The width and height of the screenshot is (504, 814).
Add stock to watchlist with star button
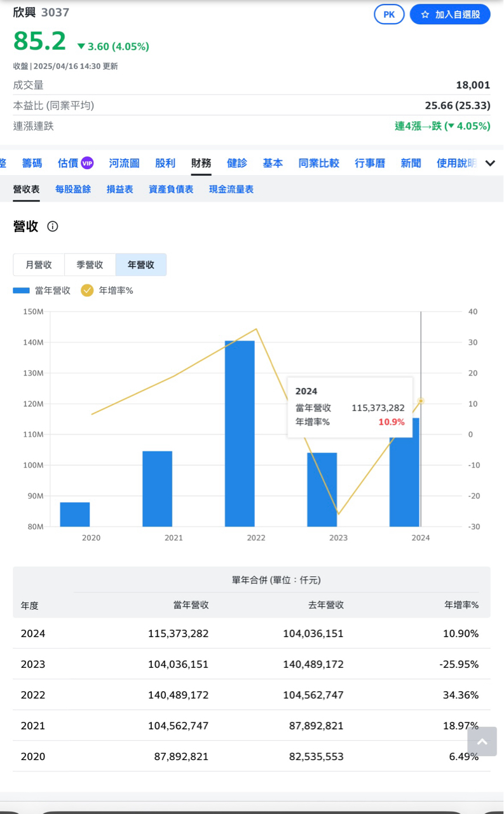click(450, 15)
